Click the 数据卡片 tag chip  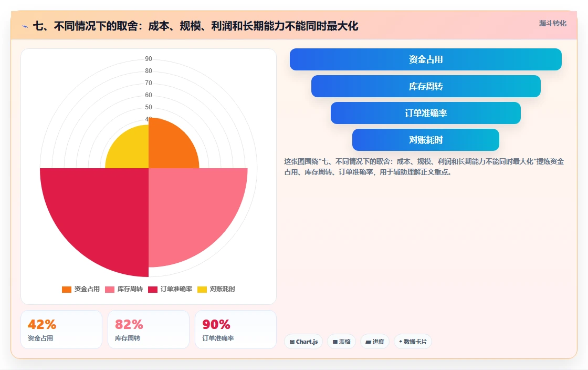(x=413, y=342)
